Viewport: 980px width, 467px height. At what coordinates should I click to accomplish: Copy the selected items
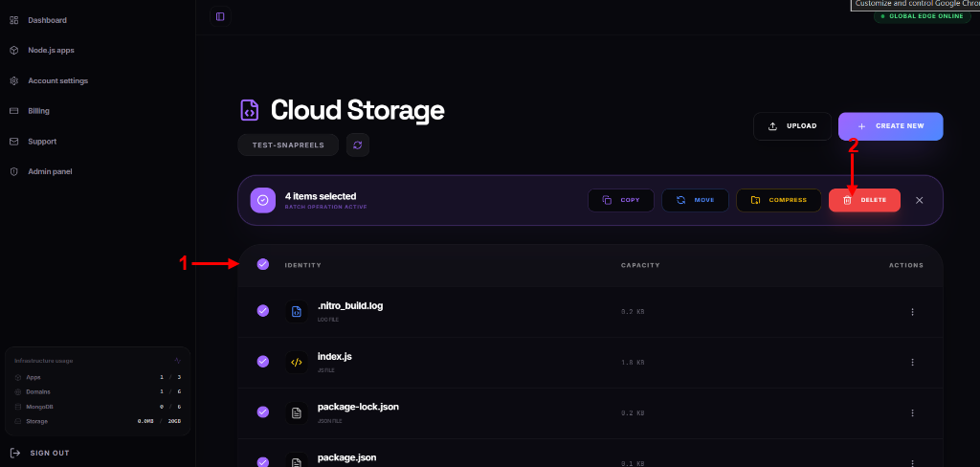pyautogui.click(x=620, y=200)
